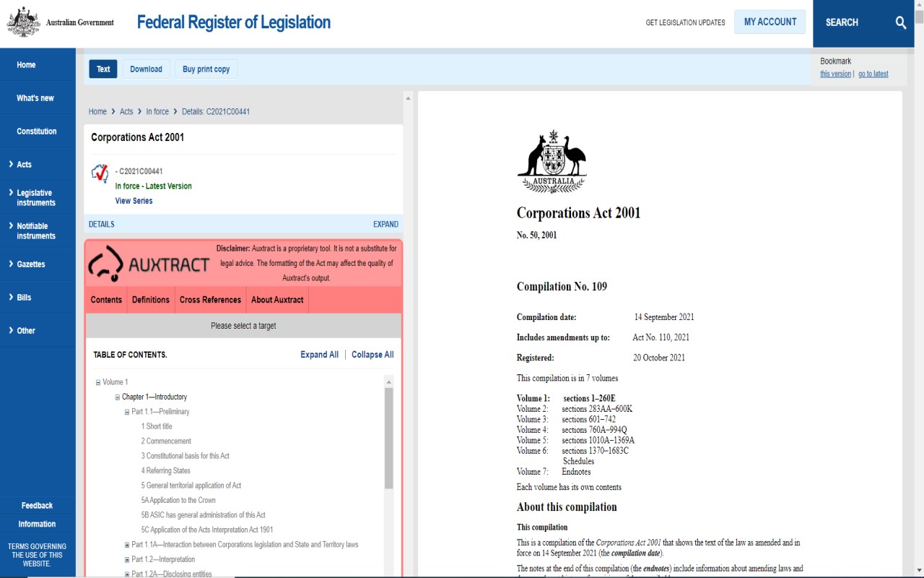The height and width of the screenshot is (578, 924).
Task: Select the Text view tab
Action: tap(103, 69)
